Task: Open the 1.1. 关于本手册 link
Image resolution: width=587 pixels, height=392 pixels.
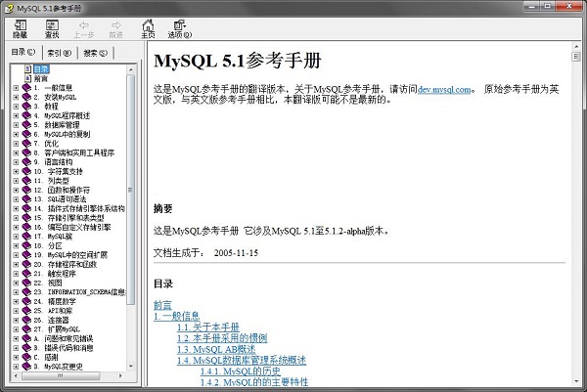Action: click(208, 327)
